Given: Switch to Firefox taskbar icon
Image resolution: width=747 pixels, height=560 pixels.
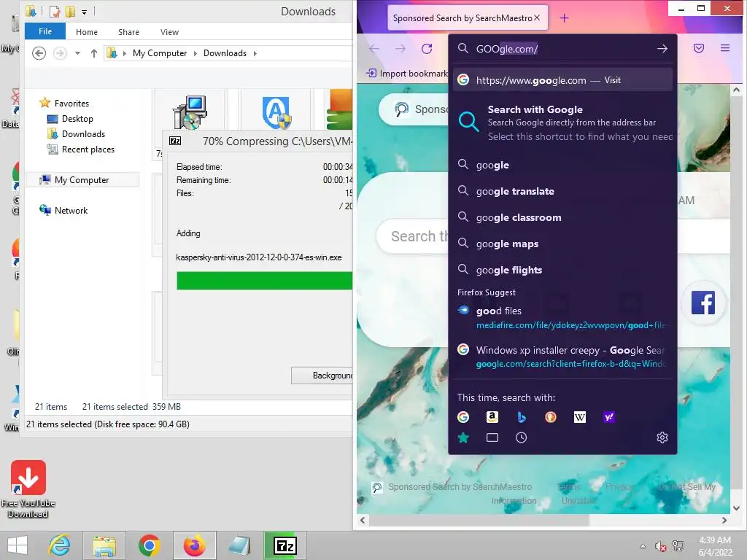Looking at the screenshot, I should click(x=194, y=545).
